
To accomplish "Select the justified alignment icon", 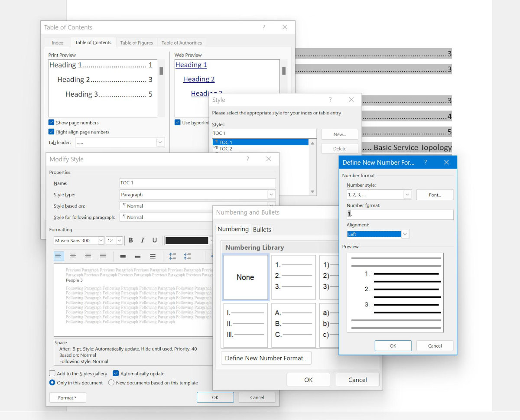I will [x=103, y=256].
